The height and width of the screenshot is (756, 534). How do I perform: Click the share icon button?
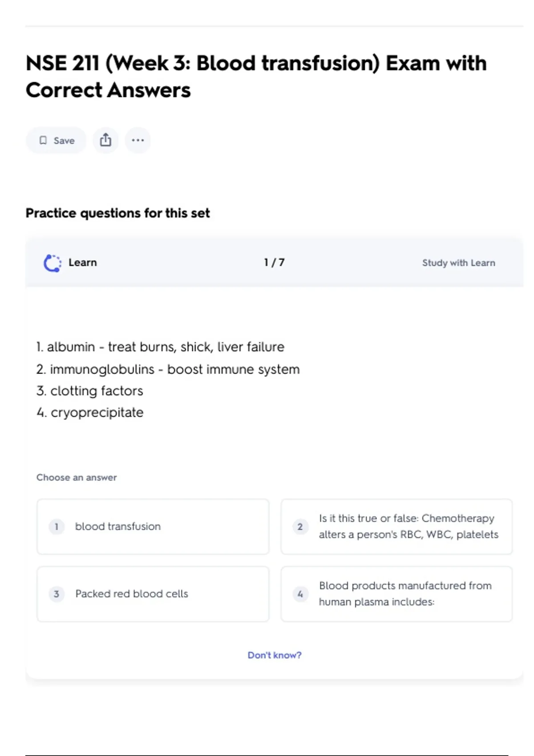click(x=105, y=140)
